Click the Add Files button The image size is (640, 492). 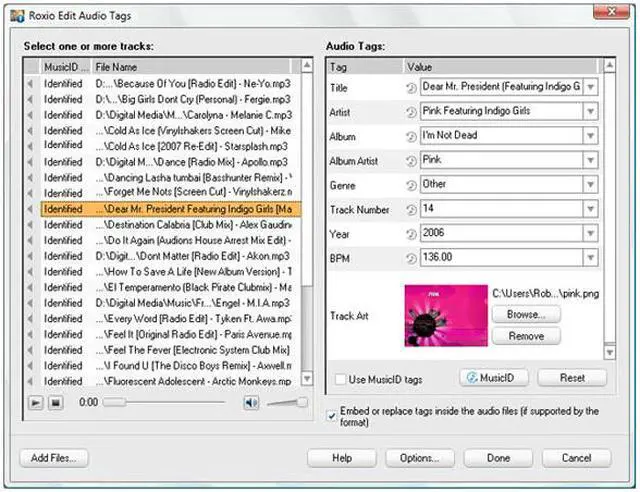(x=54, y=458)
